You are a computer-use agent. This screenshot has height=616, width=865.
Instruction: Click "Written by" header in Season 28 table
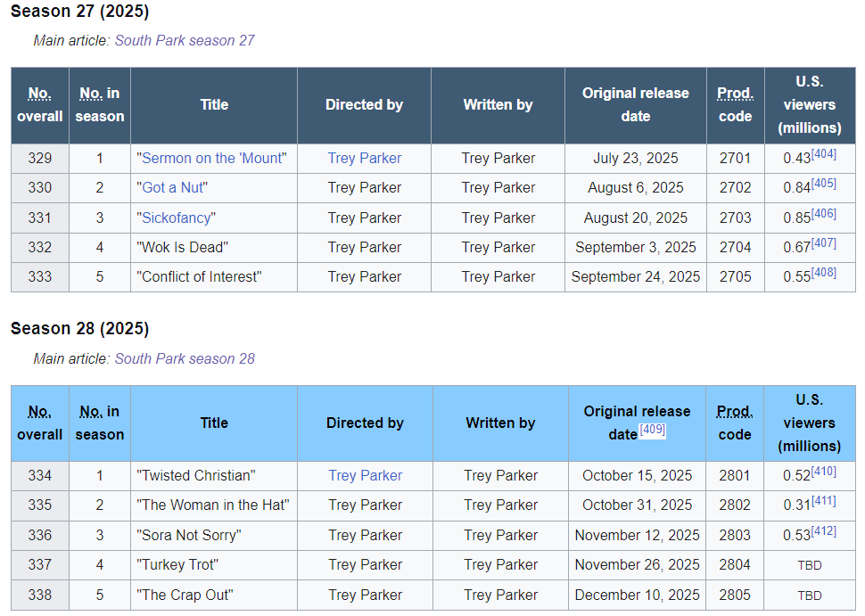coord(500,423)
